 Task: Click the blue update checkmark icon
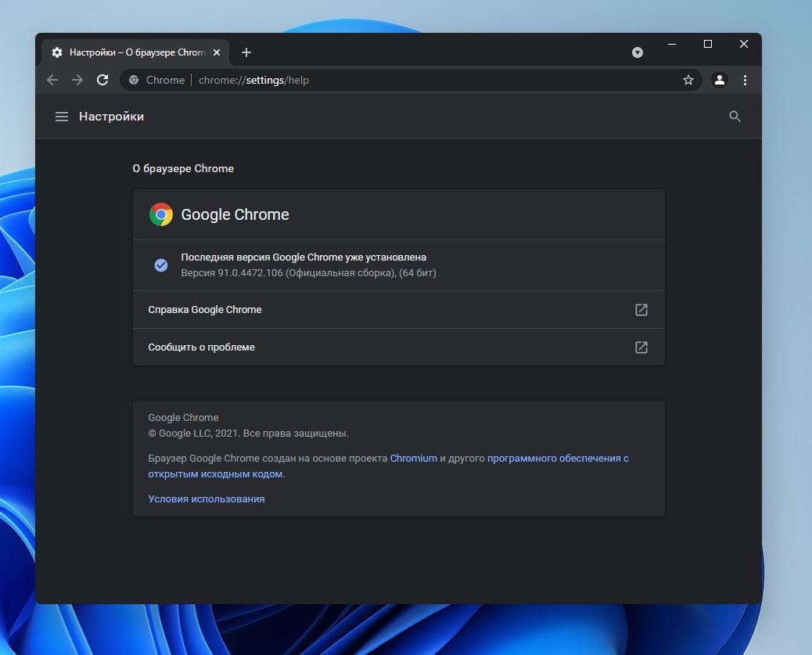(x=161, y=265)
